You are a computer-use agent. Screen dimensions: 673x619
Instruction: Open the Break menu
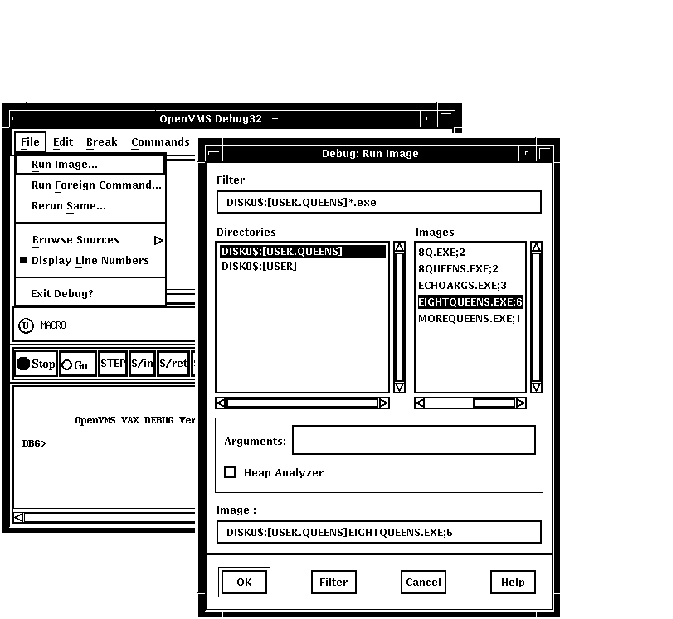[x=101, y=143]
